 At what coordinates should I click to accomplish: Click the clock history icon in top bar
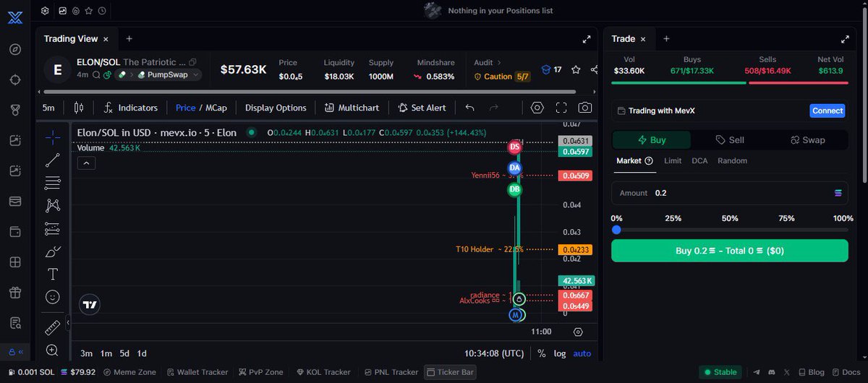pyautogui.click(x=102, y=11)
